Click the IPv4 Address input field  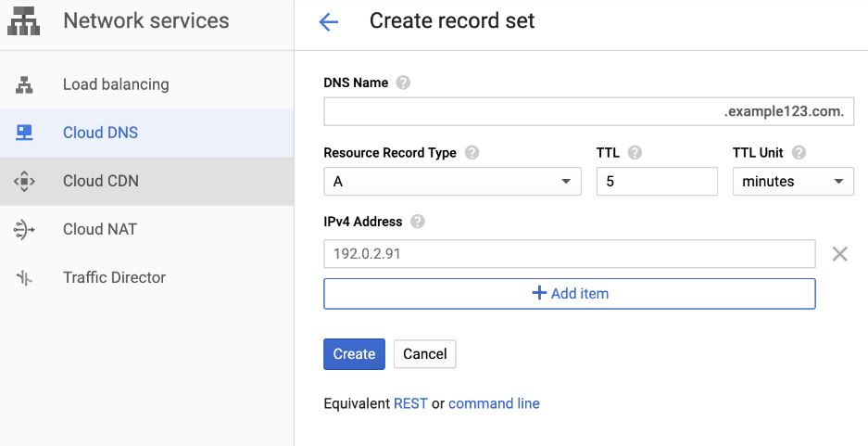pos(570,254)
